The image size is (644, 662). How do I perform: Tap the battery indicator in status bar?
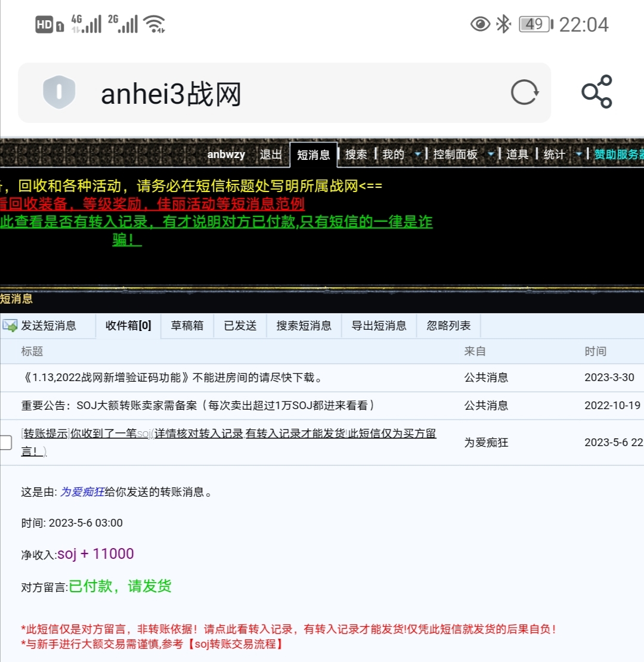pos(535,24)
